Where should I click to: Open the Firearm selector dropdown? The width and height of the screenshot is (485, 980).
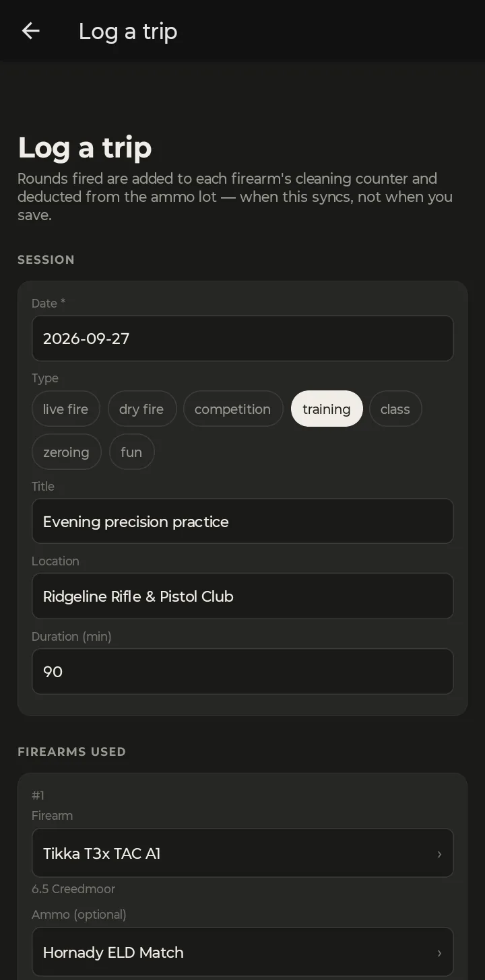pyautogui.click(x=243, y=853)
